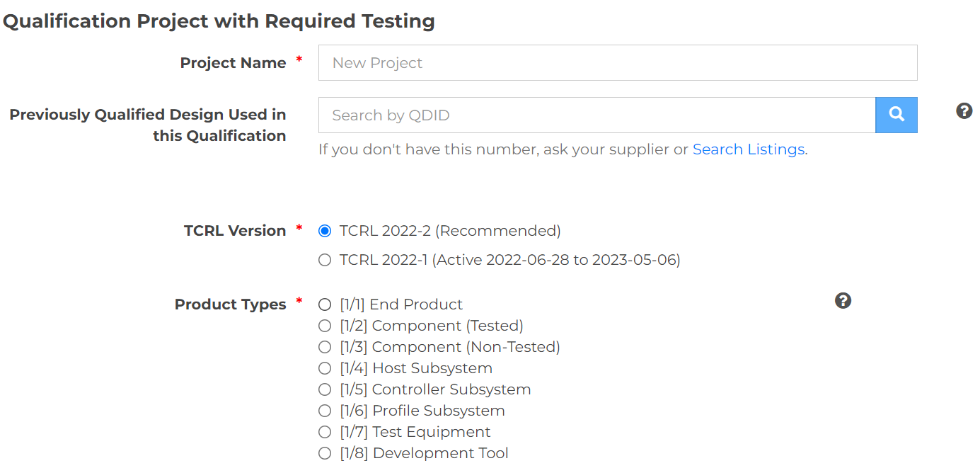Select TCRL 2022-2 (Recommended) radio option
The height and width of the screenshot is (473, 980).
[x=325, y=231]
